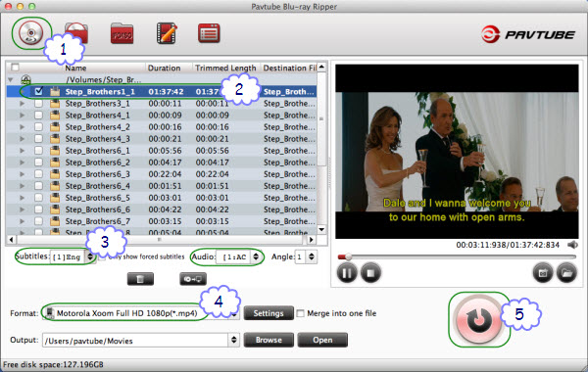Click the device transfer icon button

pyautogui.click(x=193, y=279)
